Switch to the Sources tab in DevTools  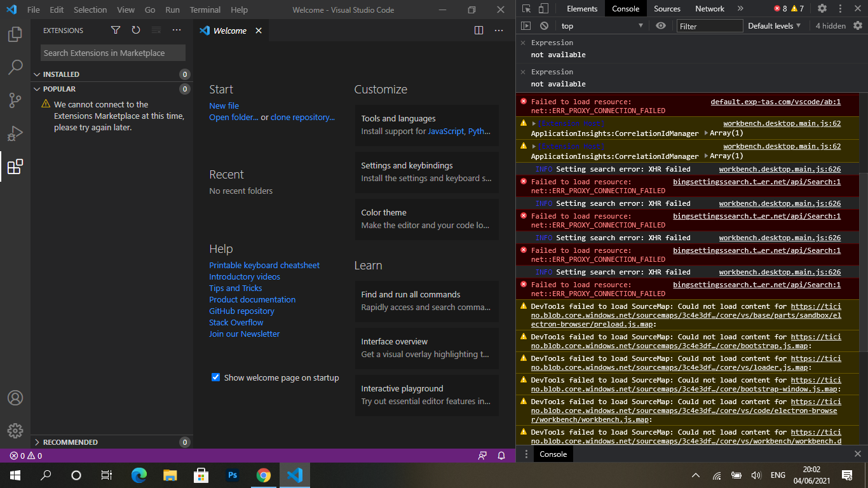[x=667, y=8]
